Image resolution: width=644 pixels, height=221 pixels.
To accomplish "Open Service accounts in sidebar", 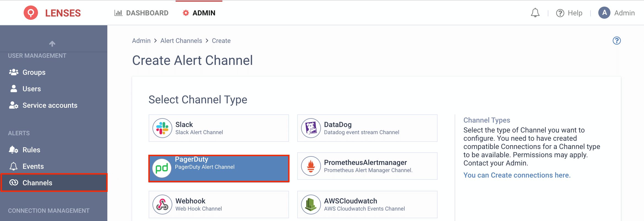I will pyautogui.click(x=54, y=105).
